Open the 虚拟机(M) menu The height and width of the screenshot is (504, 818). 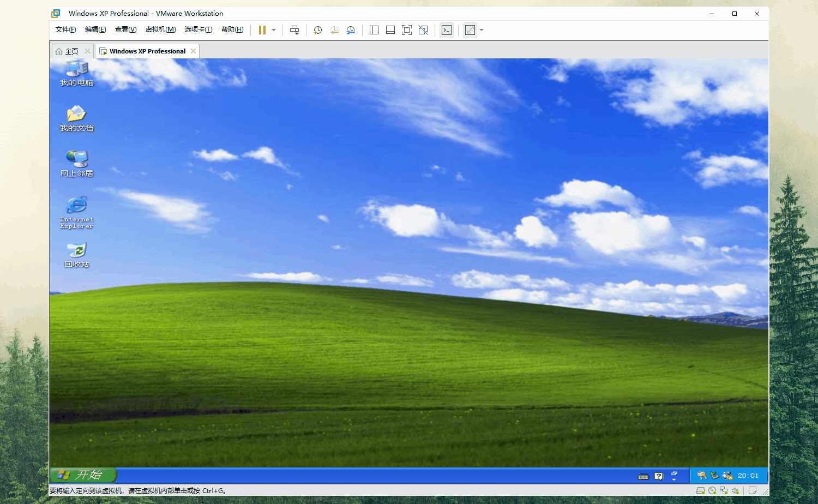click(x=160, y=29)
